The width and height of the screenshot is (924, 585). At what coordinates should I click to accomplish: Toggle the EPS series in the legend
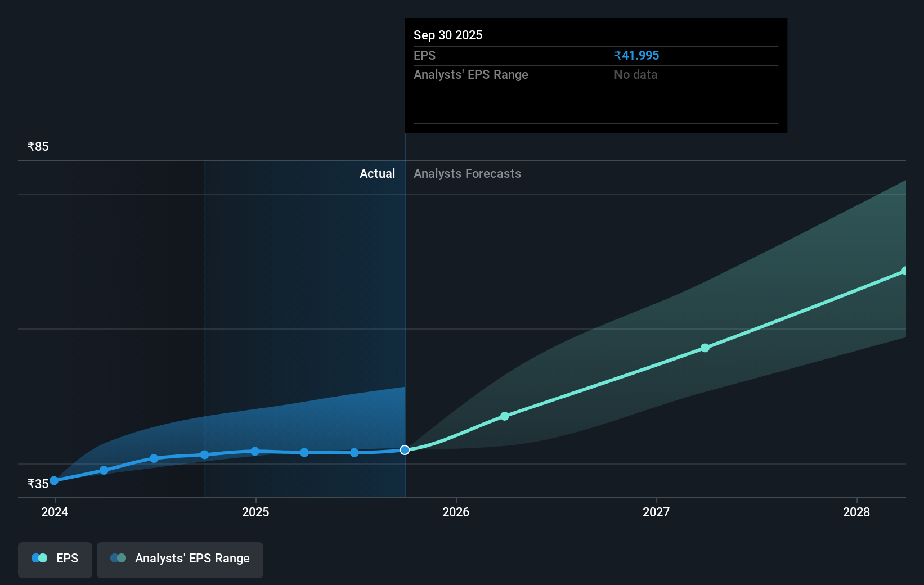[55, 559]
